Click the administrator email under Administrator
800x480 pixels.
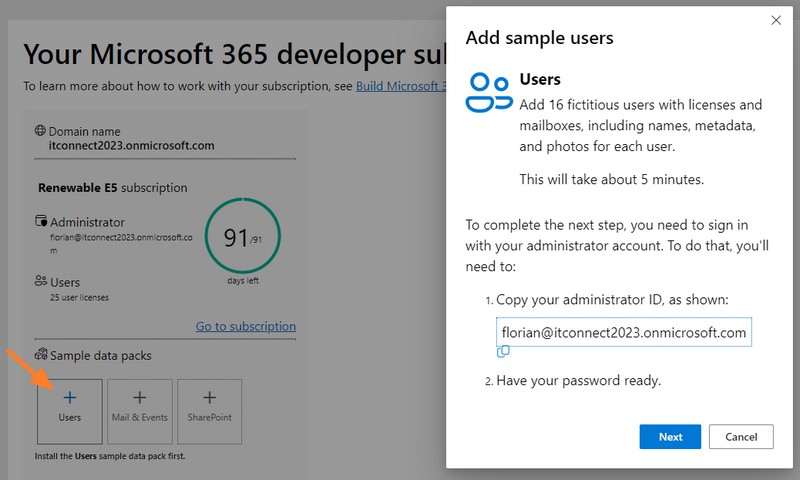click(x=120, y=244)
